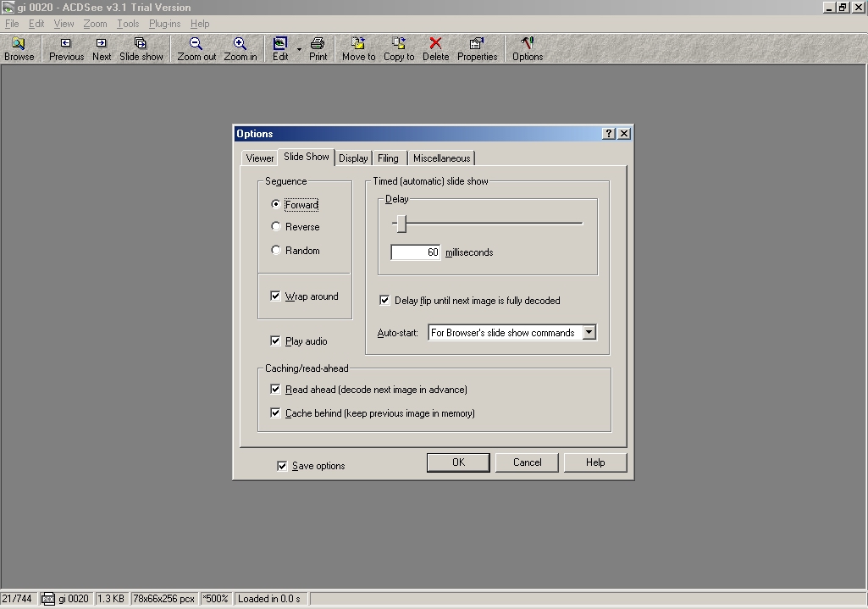Restore down the ACDSee window
The width and height of the screenshot is (868, 609).
click(x=843, y=8)
